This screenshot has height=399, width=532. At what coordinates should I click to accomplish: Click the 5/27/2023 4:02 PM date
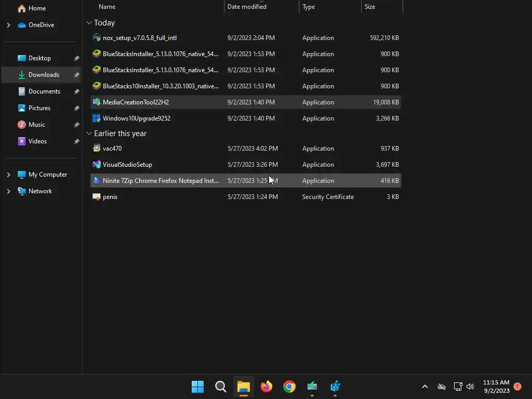[252, 148]
